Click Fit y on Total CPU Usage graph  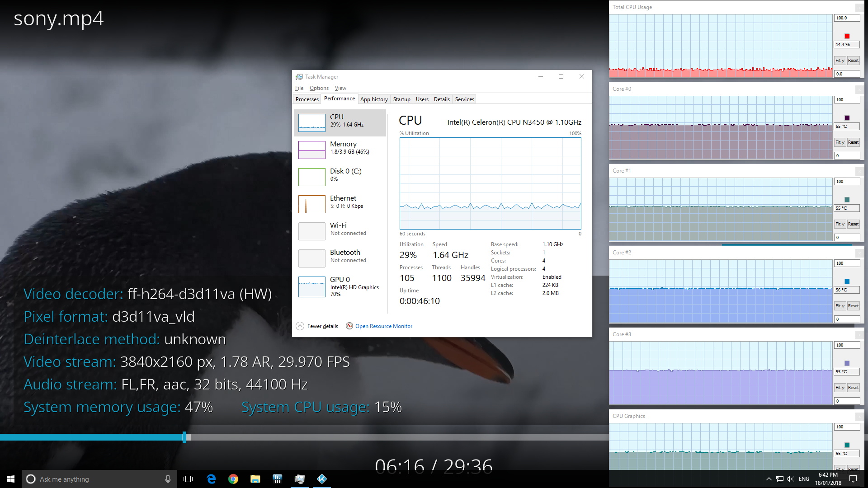click(x=840, y=61)
